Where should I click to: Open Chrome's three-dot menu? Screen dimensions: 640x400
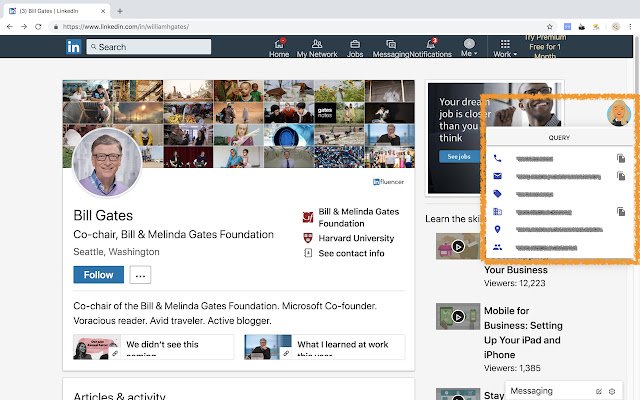click(630, 27)
